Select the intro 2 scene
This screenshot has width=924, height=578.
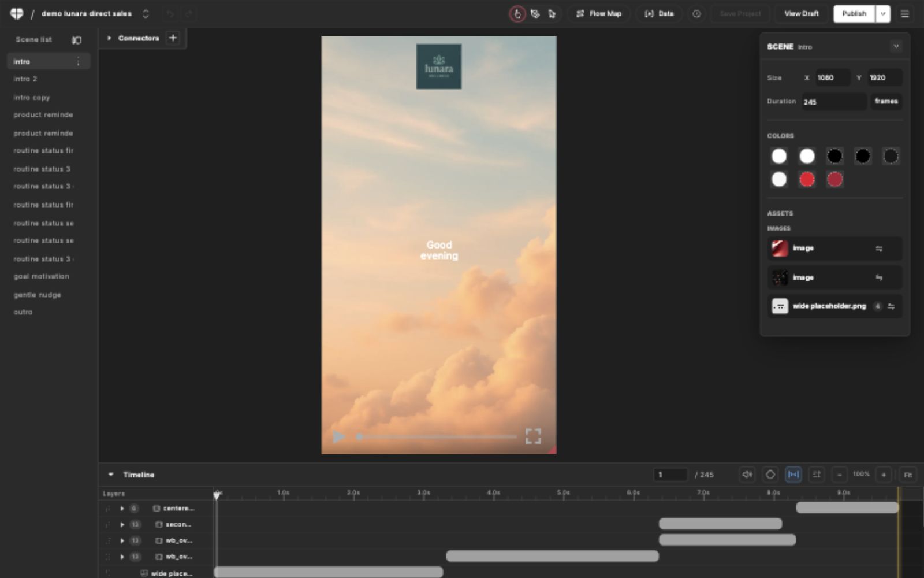(25, 79)
